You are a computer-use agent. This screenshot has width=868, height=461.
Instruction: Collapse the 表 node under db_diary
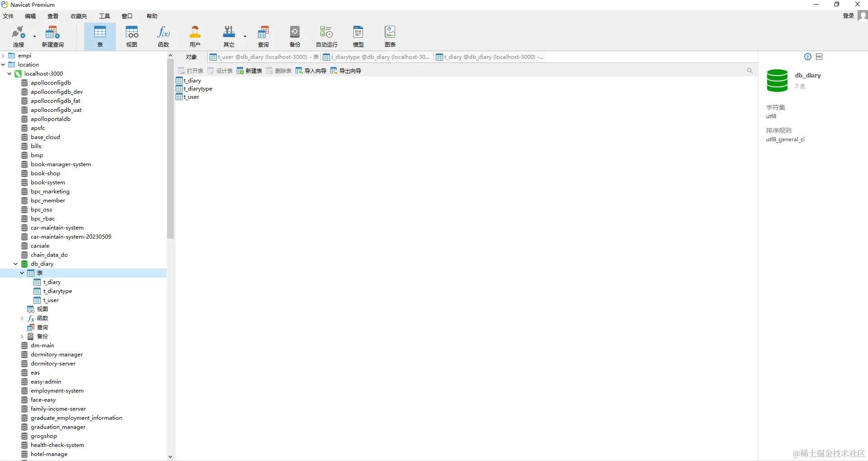[x=22, y=273]
